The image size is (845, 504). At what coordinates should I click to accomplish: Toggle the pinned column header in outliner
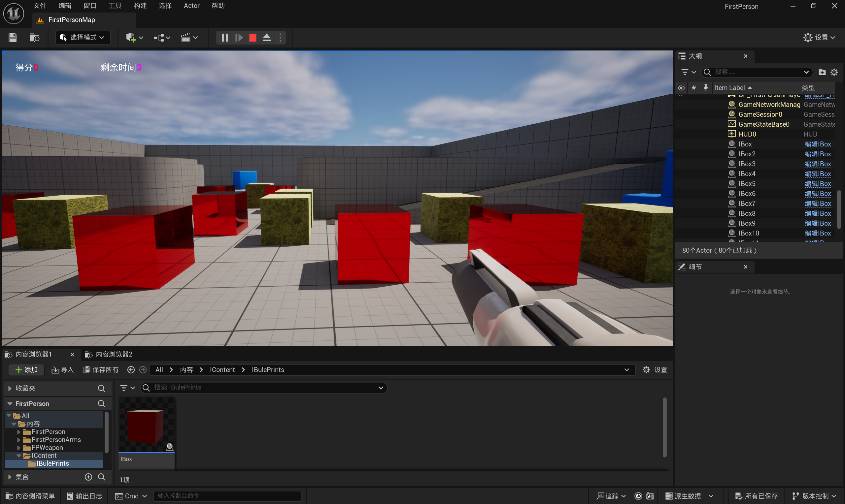point(706,88)
